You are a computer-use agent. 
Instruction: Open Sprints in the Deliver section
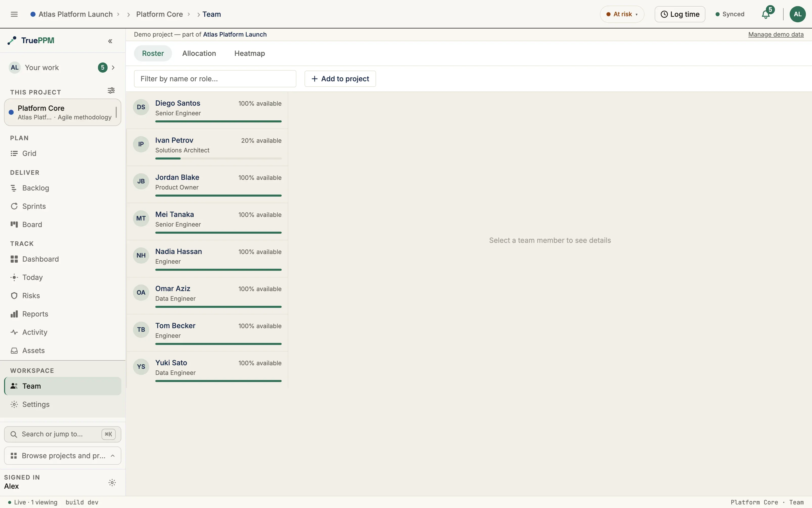[x=63, y=206]
